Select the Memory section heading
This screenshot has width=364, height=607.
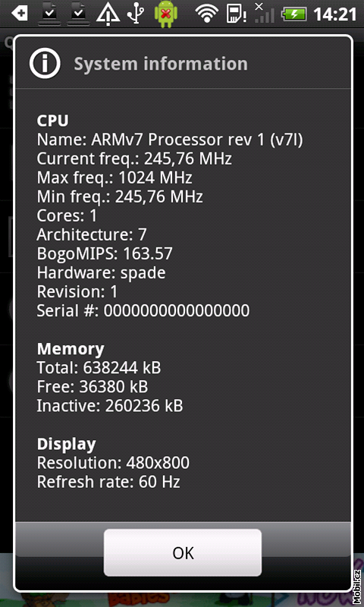pyautogui.click(x=71, y=349)
